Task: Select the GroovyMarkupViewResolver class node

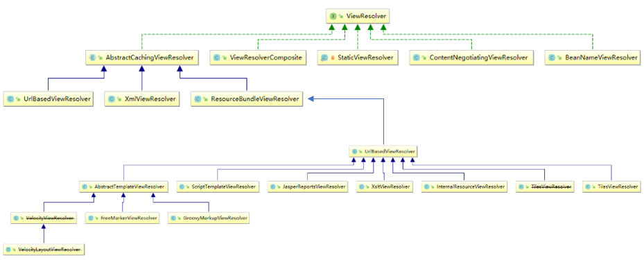Action: [209, 218]
